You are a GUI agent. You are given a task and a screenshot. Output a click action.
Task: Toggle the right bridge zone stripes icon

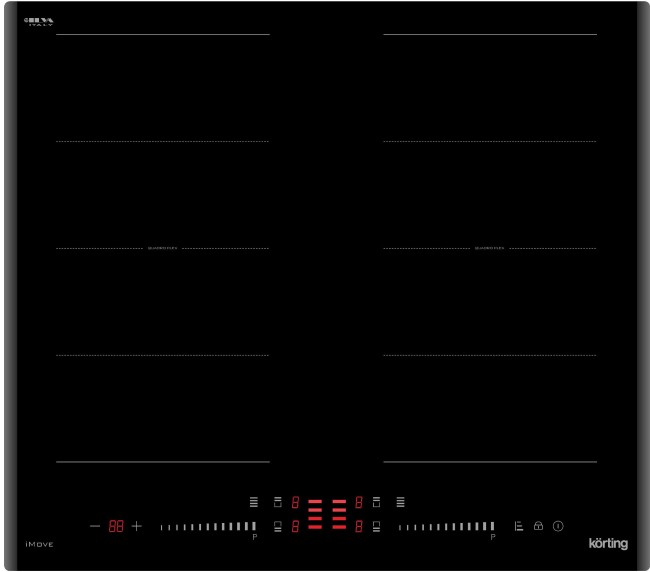(x=400, y=502)
